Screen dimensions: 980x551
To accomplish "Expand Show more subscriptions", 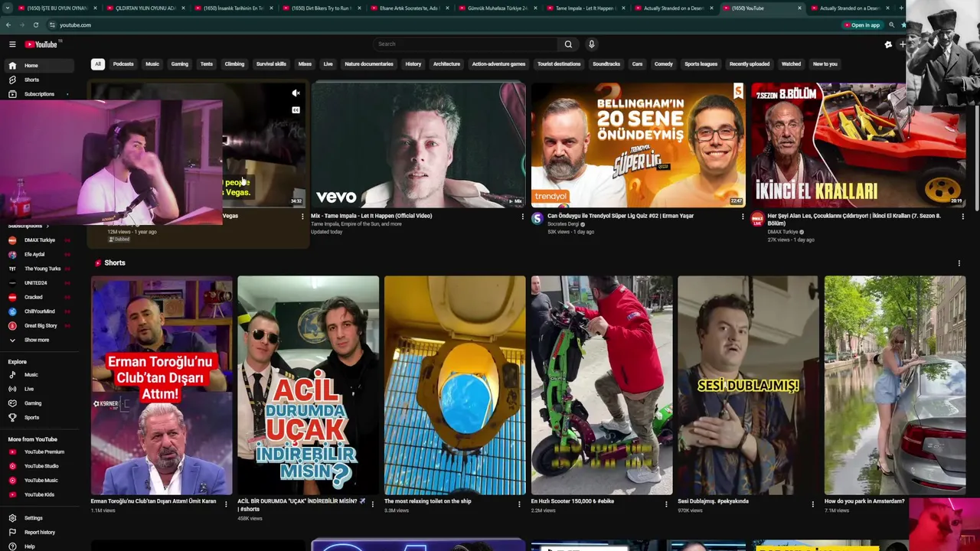I will click(36, 340).
